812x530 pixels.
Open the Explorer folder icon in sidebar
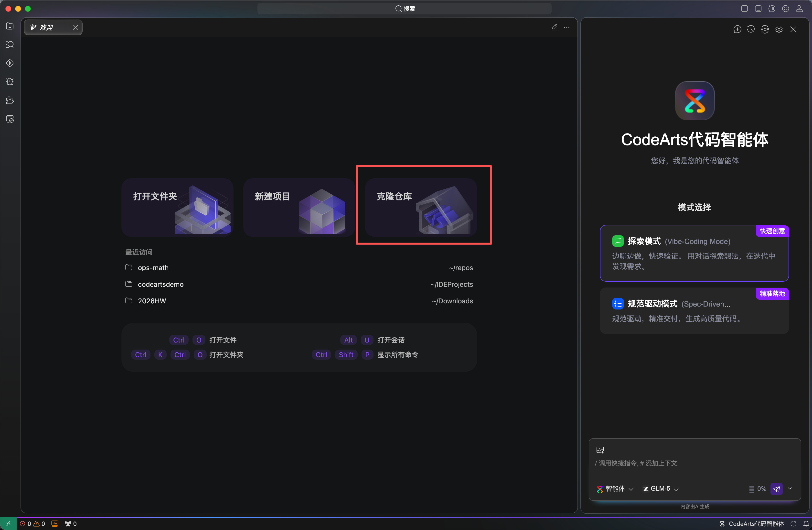[10, 26]
